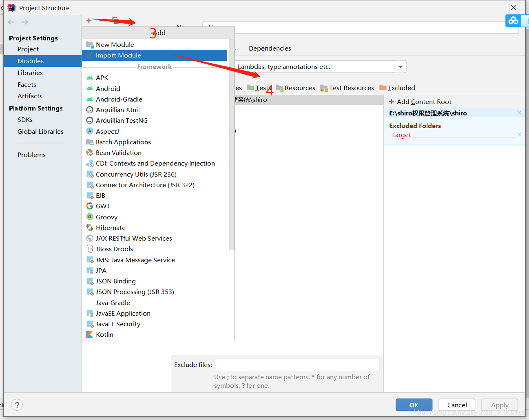Image resolution: width=529 pixels, height=420 pixels.
Task: Pick the Arquillian JUnit icon
Action: coord(90,110)
